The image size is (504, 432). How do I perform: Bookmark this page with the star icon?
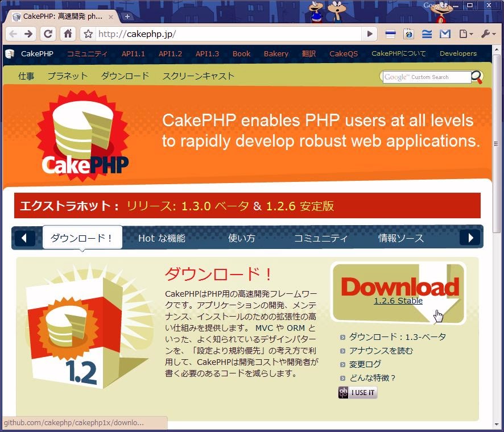pos(88,34)
